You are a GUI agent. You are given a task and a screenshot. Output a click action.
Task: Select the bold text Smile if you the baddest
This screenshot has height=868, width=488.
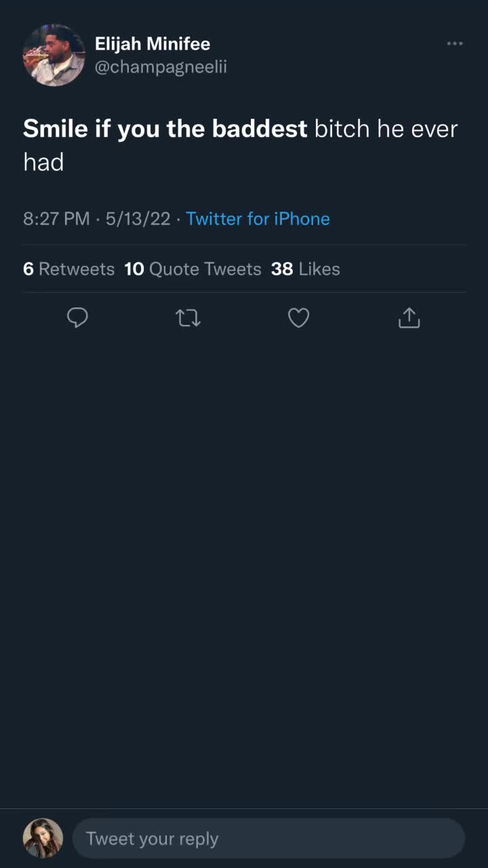(x=165, y=129)
